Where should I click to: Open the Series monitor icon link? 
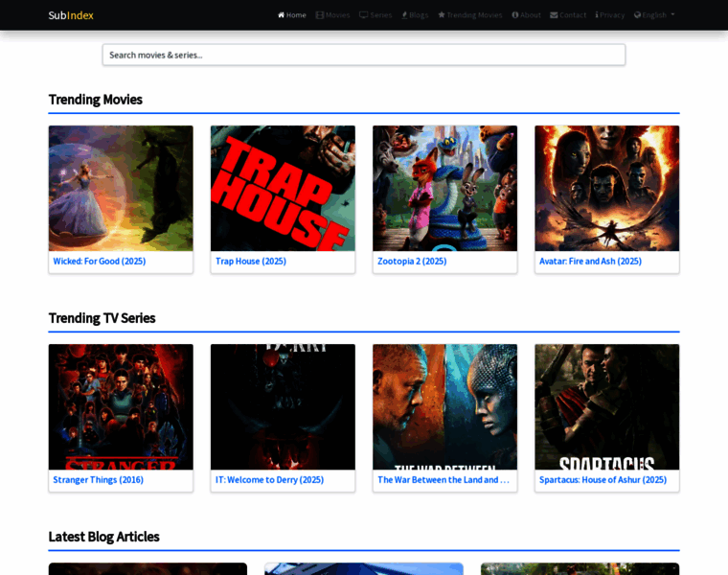pos(363,15)
